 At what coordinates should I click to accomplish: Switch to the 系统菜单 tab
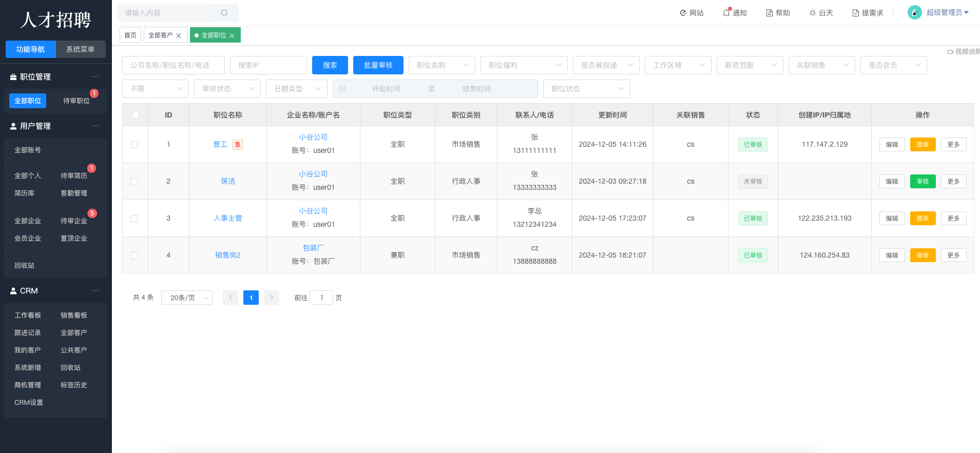click(80, 49)
